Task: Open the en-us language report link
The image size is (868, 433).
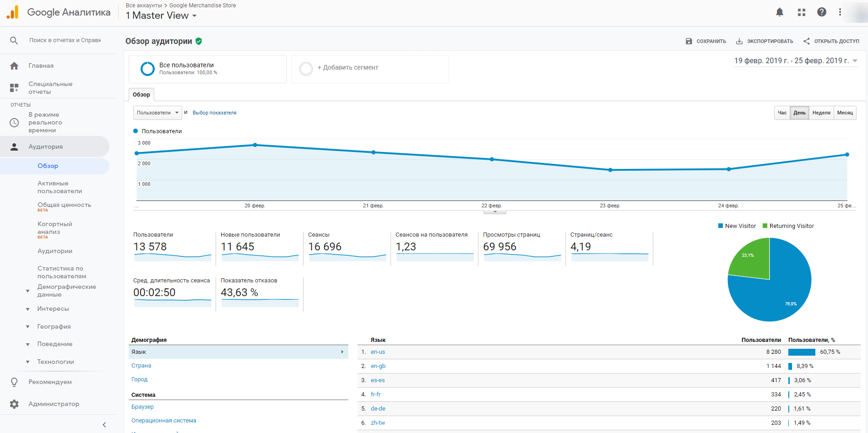Action: [378, 352]
